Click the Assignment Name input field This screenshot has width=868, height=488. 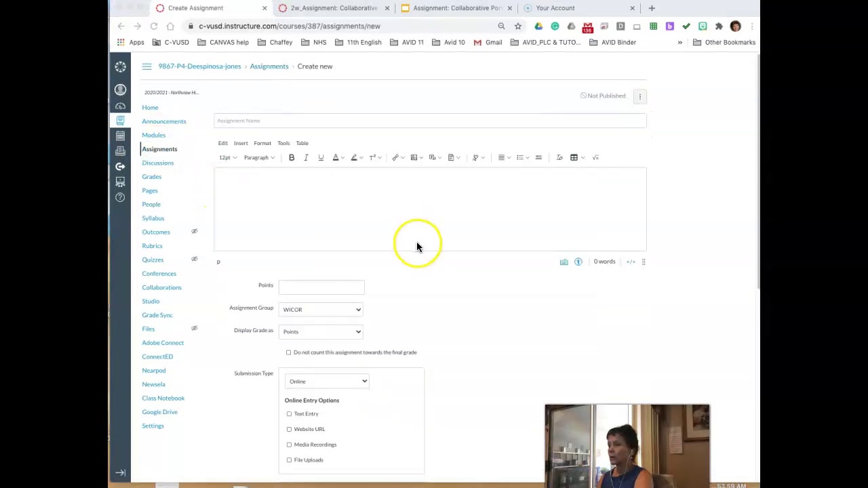pyautogui.click(x=430, y=121)
